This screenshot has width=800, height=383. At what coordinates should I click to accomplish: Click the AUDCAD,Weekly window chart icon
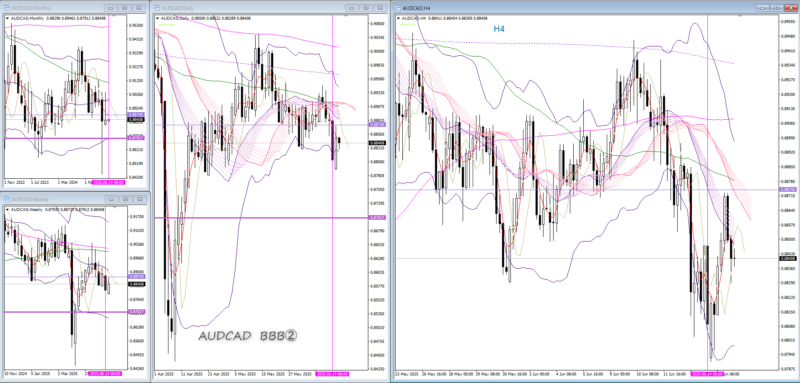[7, 199]
